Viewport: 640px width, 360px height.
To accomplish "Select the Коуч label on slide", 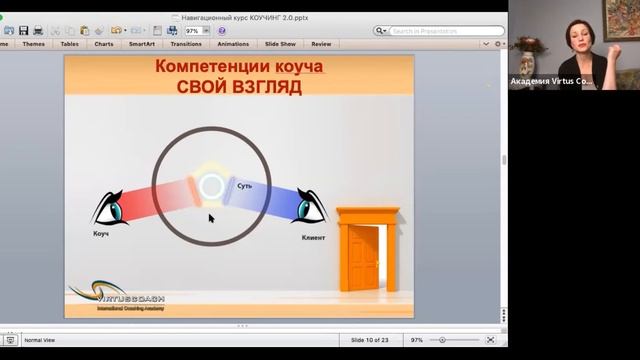I will (101, 234).
